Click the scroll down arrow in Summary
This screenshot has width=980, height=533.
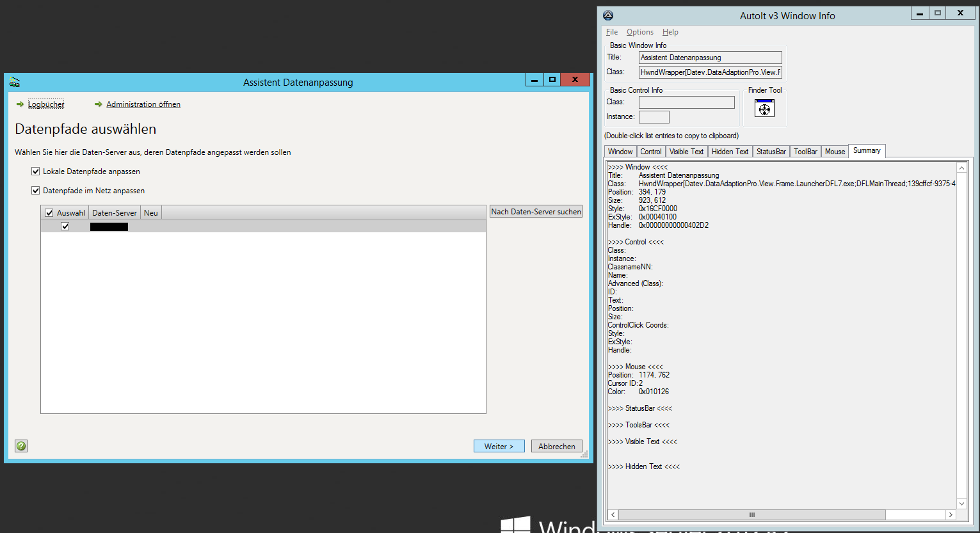(x=961, y=504)
